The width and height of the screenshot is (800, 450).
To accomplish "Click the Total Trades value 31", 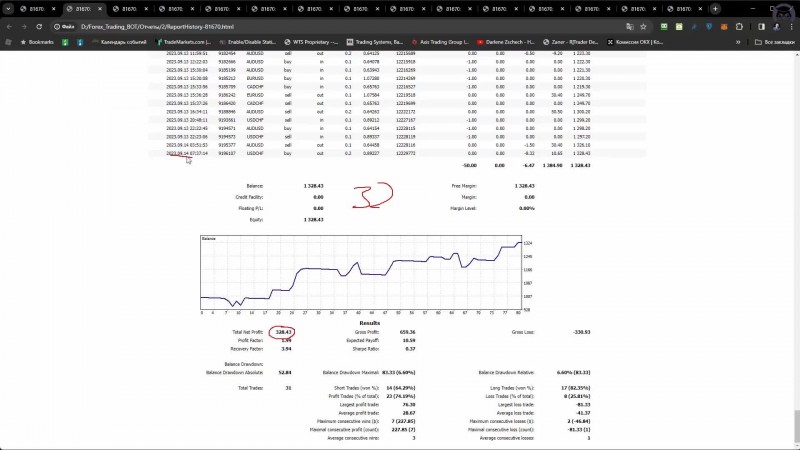I will pyautogui.click(x=288, y=388).
